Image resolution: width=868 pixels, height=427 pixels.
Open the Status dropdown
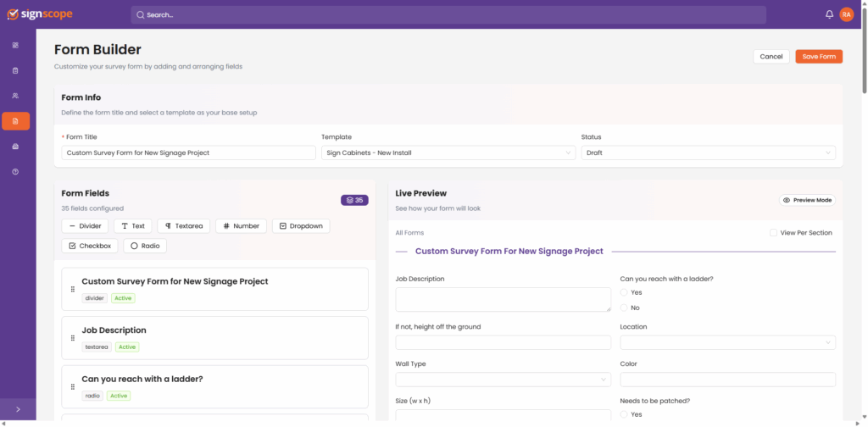[708, 152]
